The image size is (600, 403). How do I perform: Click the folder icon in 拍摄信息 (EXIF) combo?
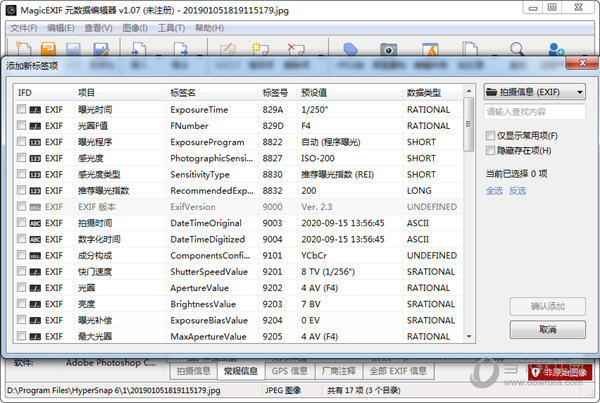tap(491, 92)
